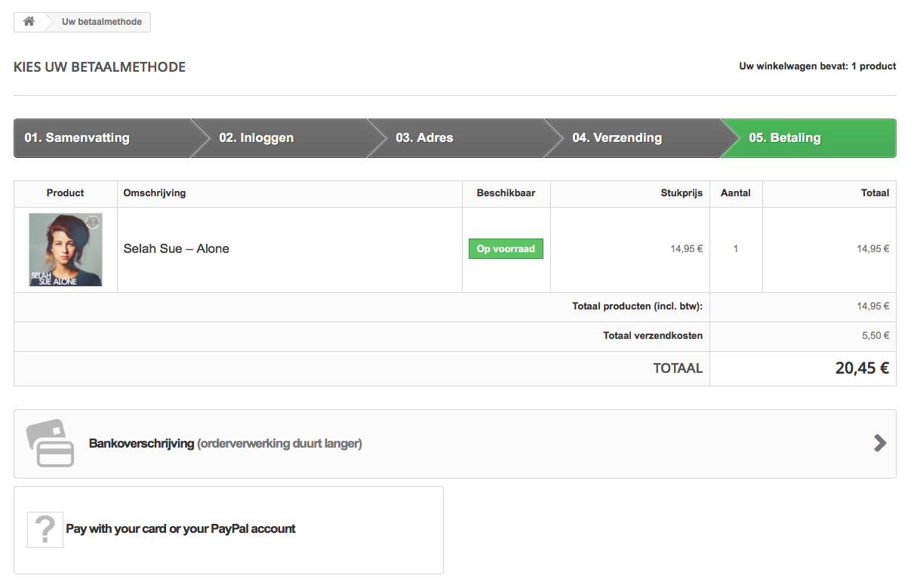Viewport: 917px width, 588px height.
Task: Click the green Op voorraad badge
Action: coord(506,249)
